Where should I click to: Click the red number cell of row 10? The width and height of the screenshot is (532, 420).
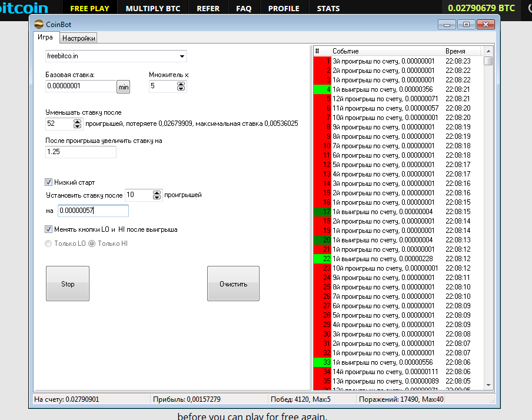tap(322, 146)
